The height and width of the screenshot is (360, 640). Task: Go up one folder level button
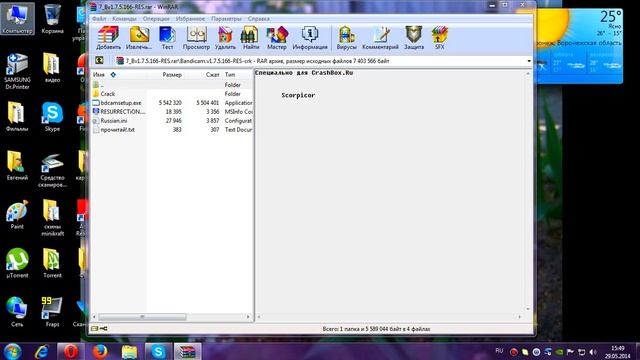coord(99,60)
